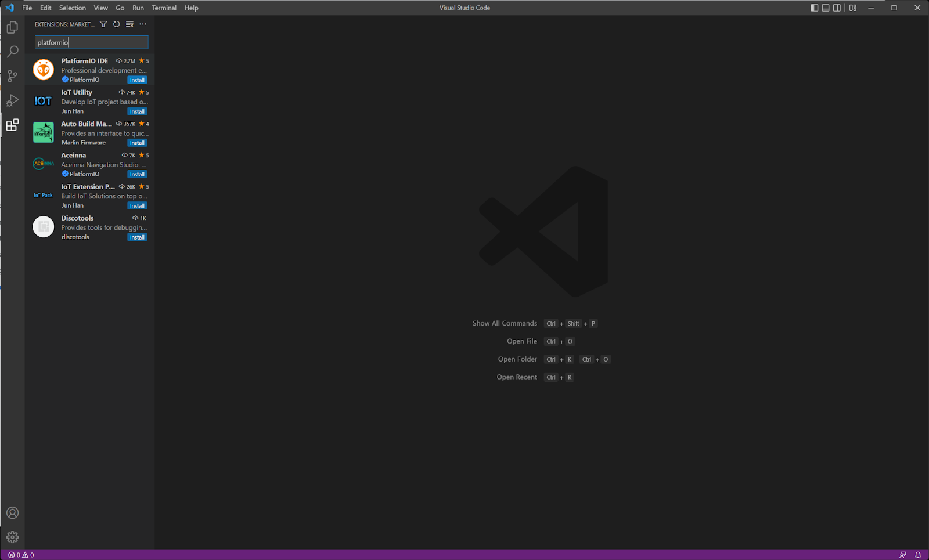
Task: Select the Discotools extension title
Action: point(77,218)
